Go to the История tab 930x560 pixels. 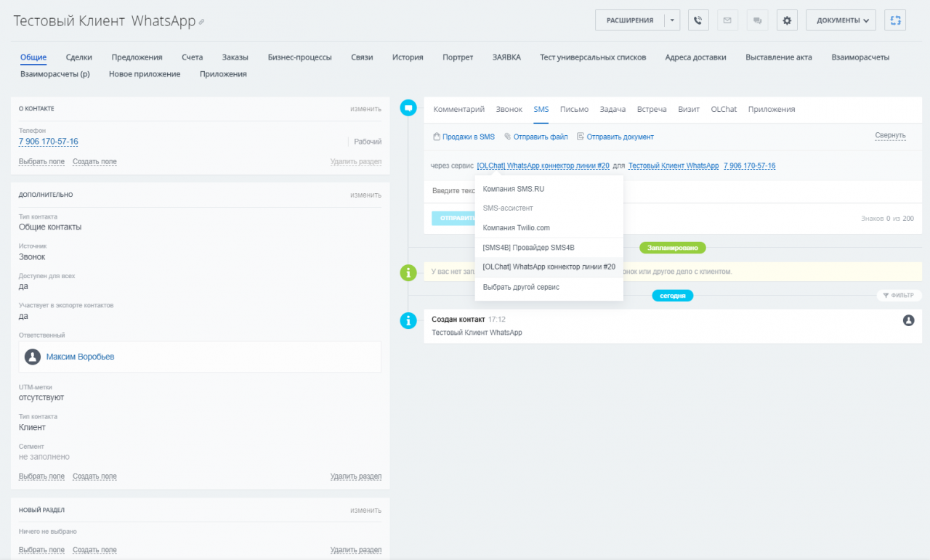(408, 57)
